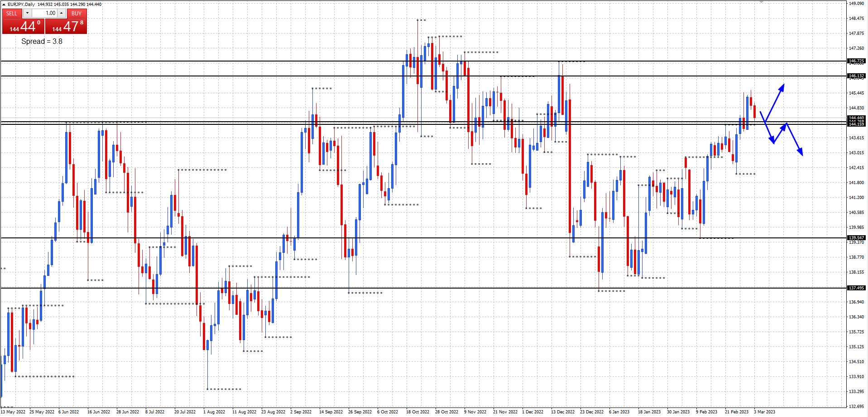Click the SELL button label
The image size is (868, 417).
click(12, 14)
